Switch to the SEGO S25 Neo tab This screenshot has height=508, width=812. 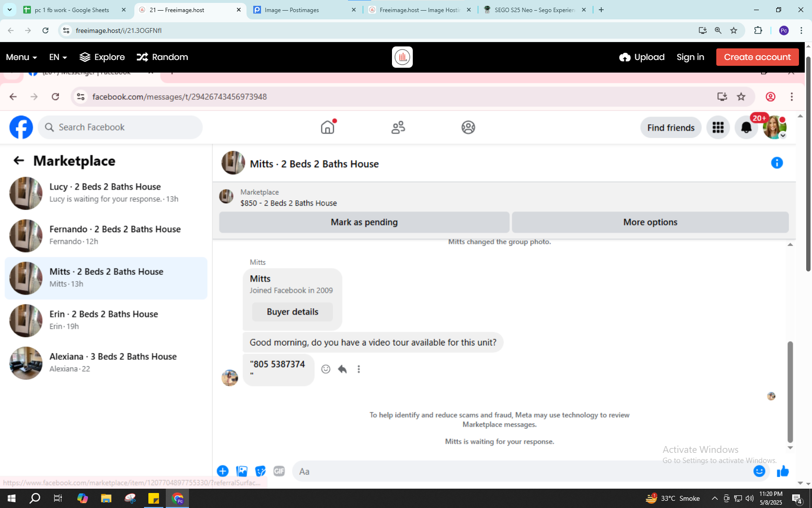(x=535, y=10)
